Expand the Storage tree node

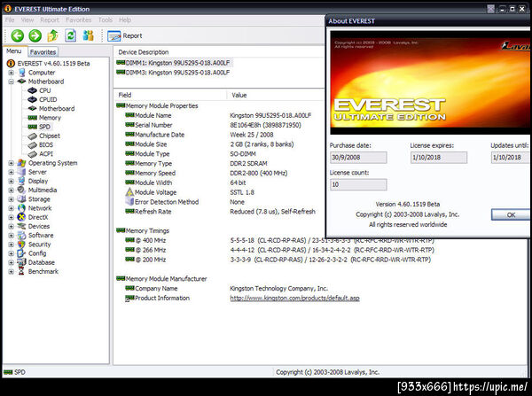(11, 199)
